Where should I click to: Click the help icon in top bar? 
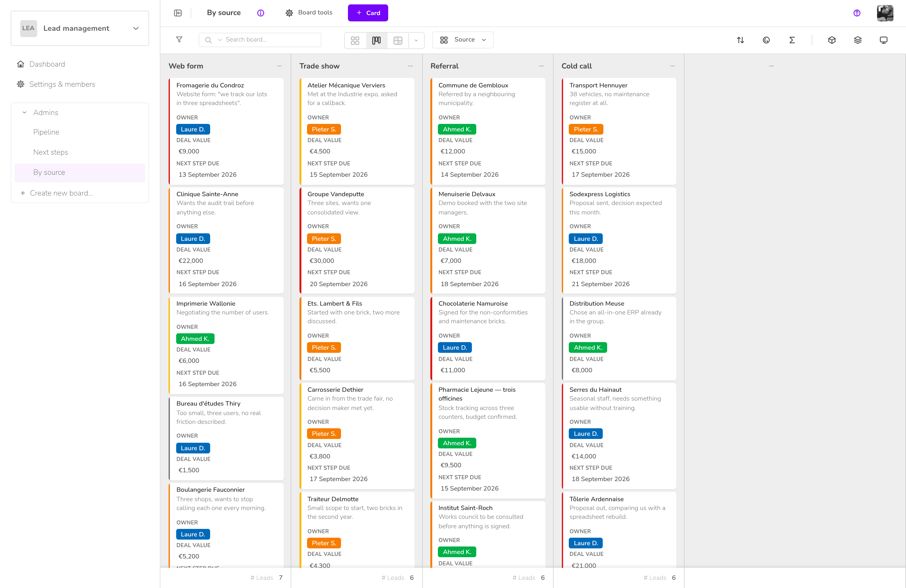tap(857, 13)
